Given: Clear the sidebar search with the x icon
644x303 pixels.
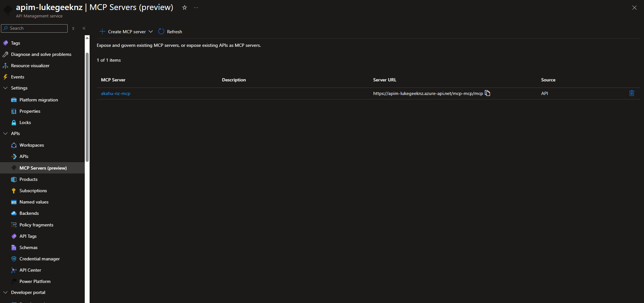Looking at the screenshot, I should (73, 28).
